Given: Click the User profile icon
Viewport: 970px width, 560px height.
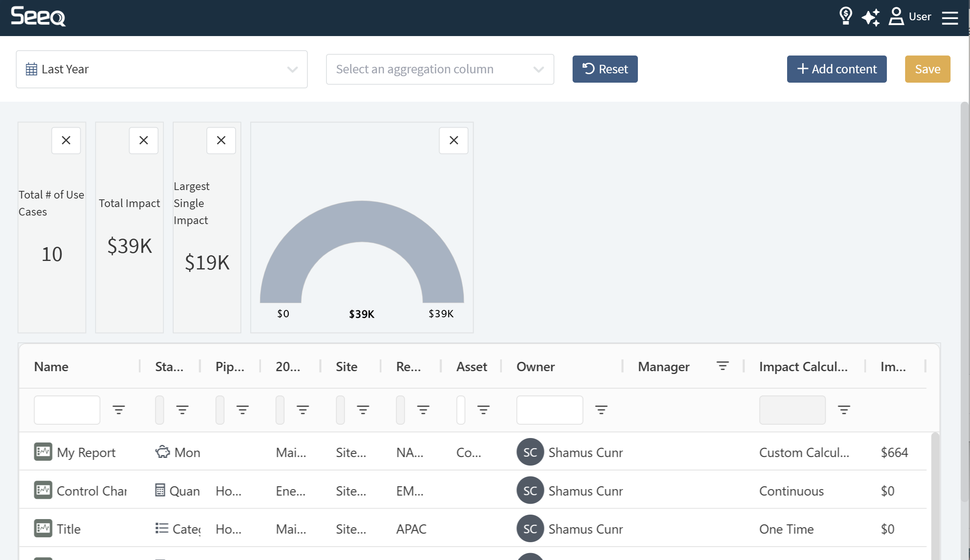Looking at the screenshot, I should click(x=896, y=17).
